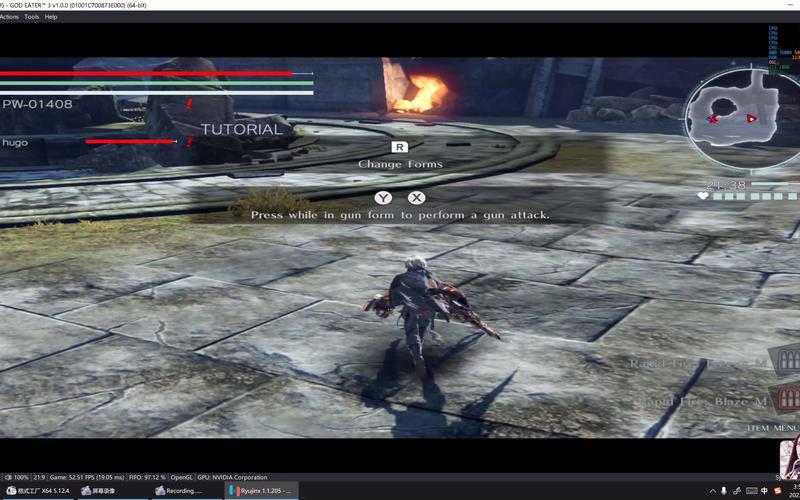800x500 pixels.
Task: Click the X button prompt icon
Action: [x=416, y=198]
